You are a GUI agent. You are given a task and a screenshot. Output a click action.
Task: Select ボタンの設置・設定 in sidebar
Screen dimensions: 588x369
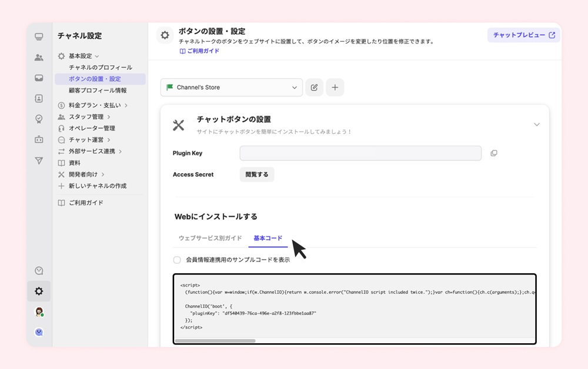[100, 79]
